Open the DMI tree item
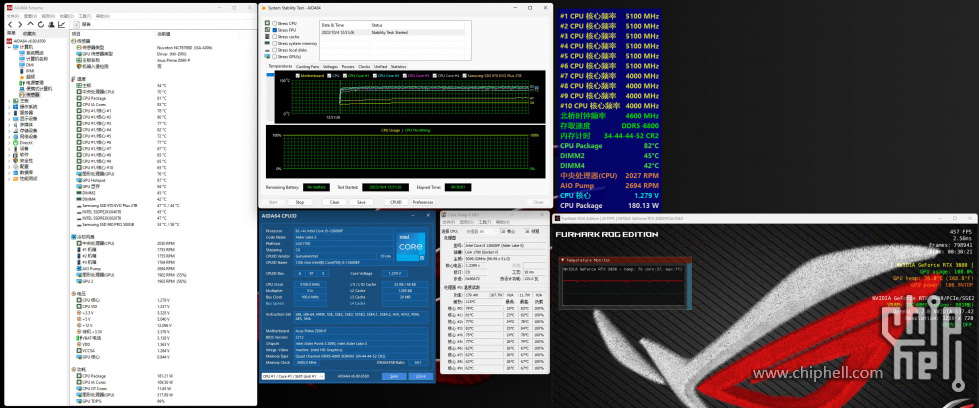 coord(27,64)
